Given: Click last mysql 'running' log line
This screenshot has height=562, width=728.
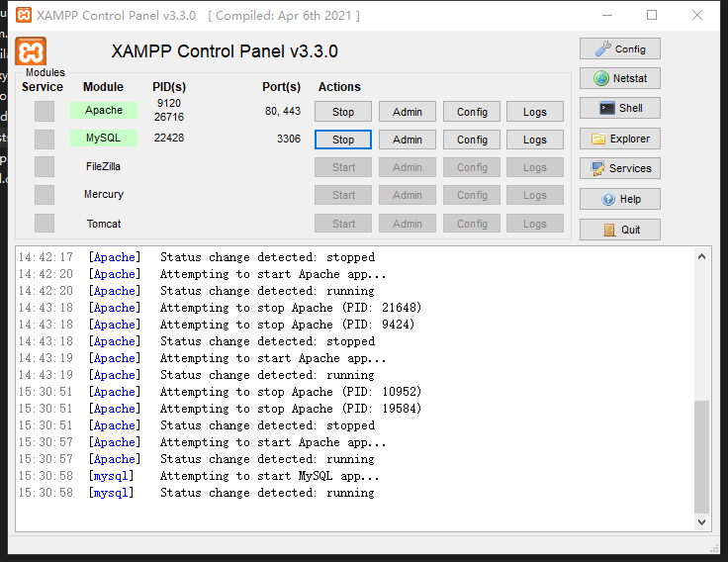Looking at the screenshot, I should (x=197, y=493).
